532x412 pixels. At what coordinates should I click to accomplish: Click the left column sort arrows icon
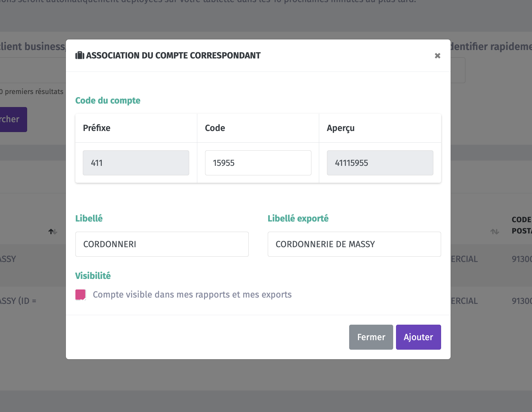pyautogui.click(x=53, y=231)
